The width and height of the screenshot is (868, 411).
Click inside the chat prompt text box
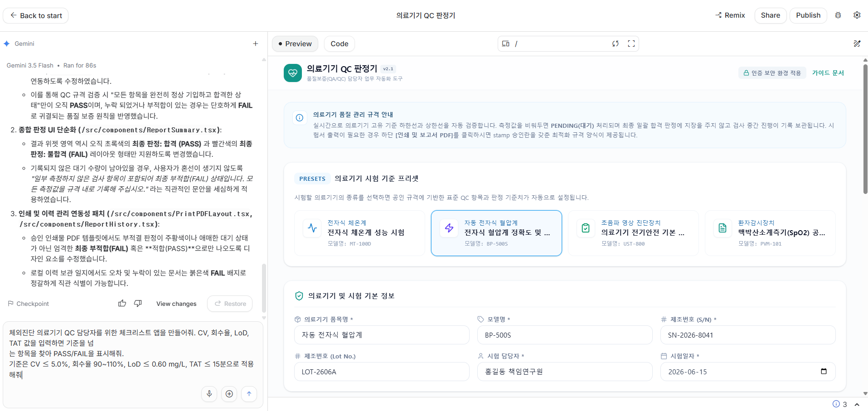(x=132, y=353)
